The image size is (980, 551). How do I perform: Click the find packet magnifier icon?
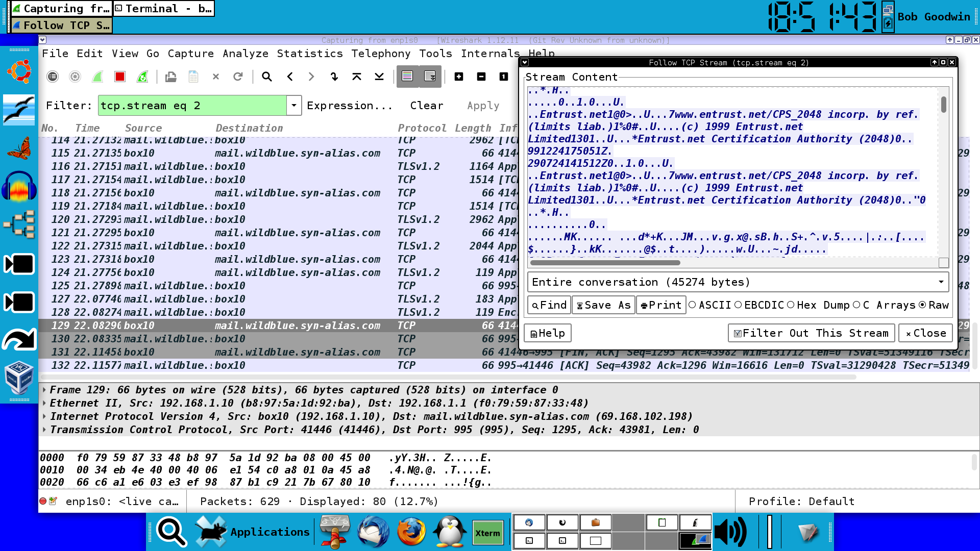click(x=267, y=77)
